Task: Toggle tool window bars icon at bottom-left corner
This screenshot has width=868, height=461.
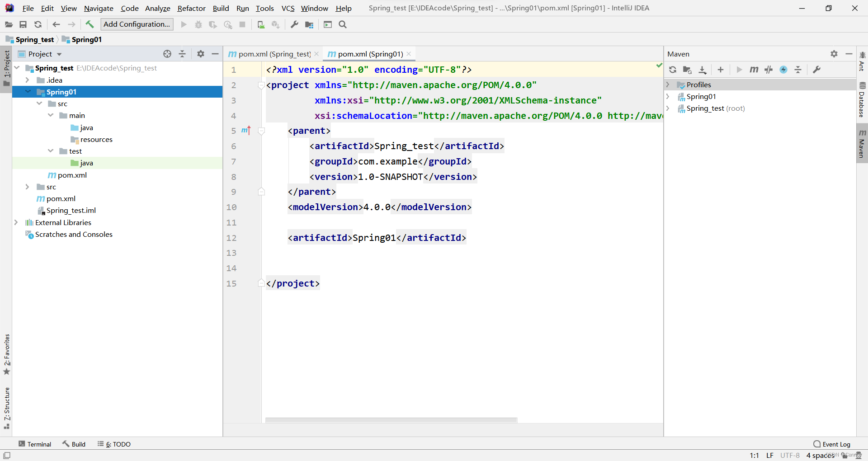Action: [7, 455]
